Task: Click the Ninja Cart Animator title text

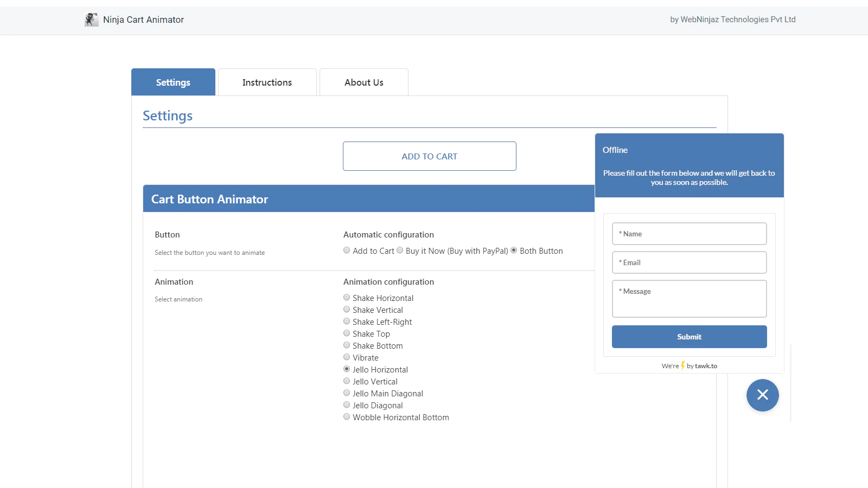Action: [143, 20]
